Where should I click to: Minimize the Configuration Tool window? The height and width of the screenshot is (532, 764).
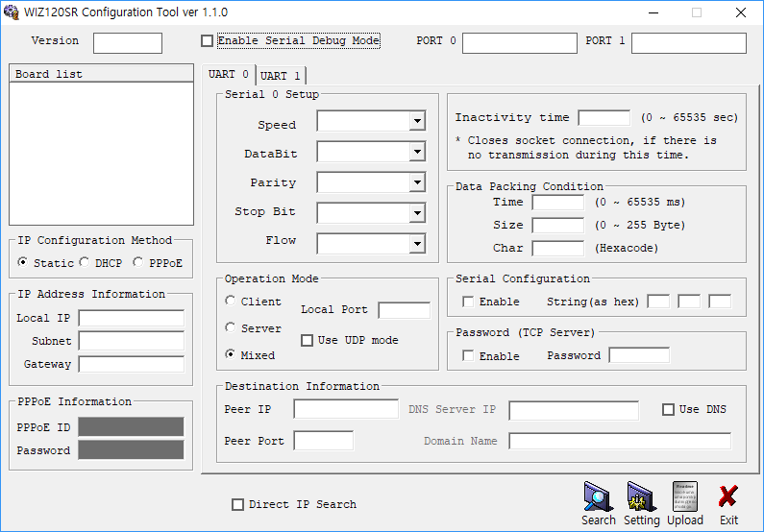point(653,12)
